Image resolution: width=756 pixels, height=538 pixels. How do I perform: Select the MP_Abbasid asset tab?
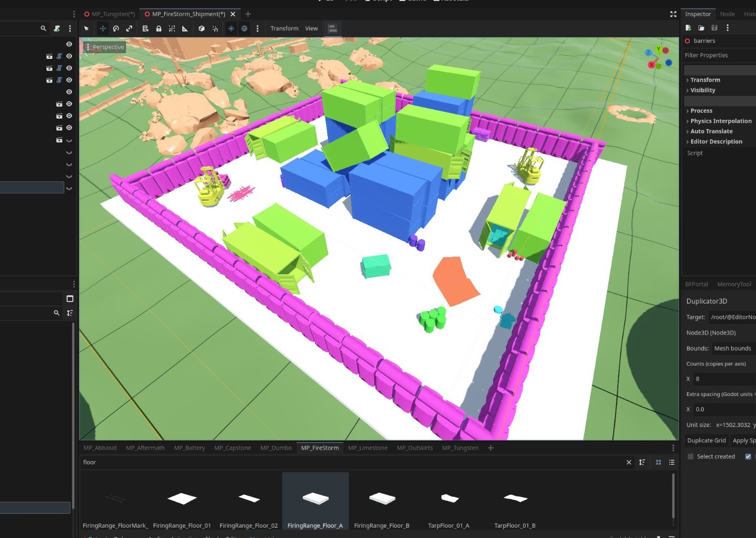pyautogui.click(x=100, y=448)
